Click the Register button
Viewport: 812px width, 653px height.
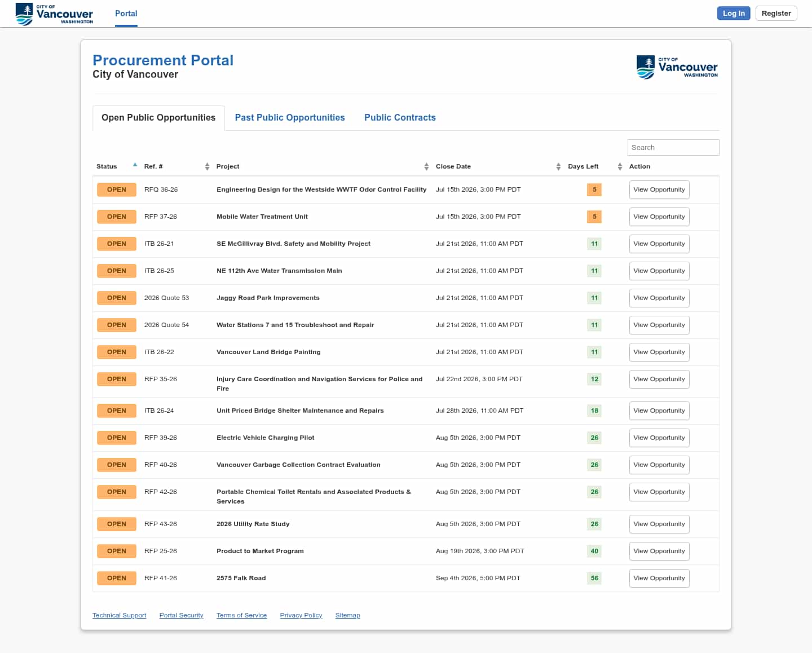[x=776, y=13]
